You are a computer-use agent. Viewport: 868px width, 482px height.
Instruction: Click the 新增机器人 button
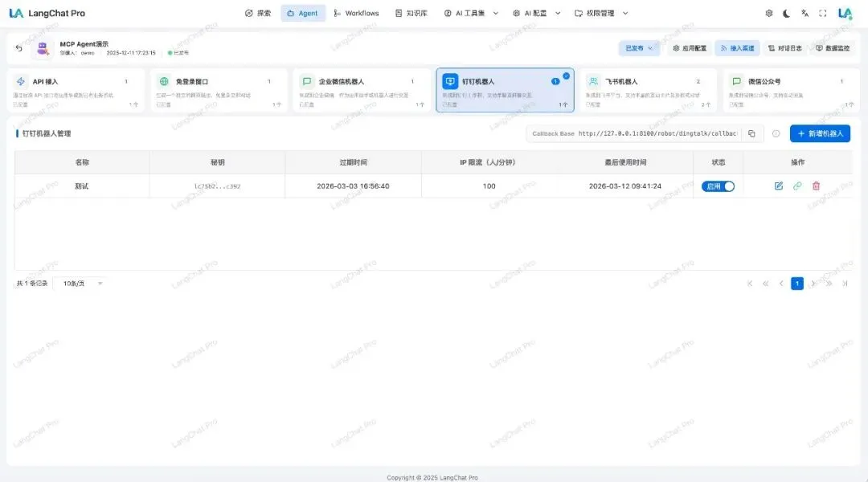click(820, 133)
